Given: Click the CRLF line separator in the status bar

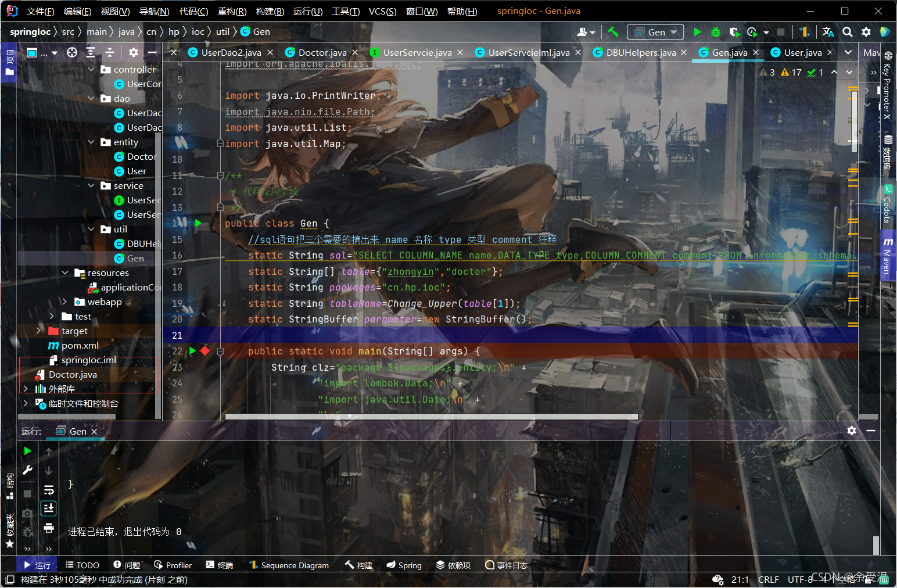Looking at the screenshot, I should click(768, 579).
